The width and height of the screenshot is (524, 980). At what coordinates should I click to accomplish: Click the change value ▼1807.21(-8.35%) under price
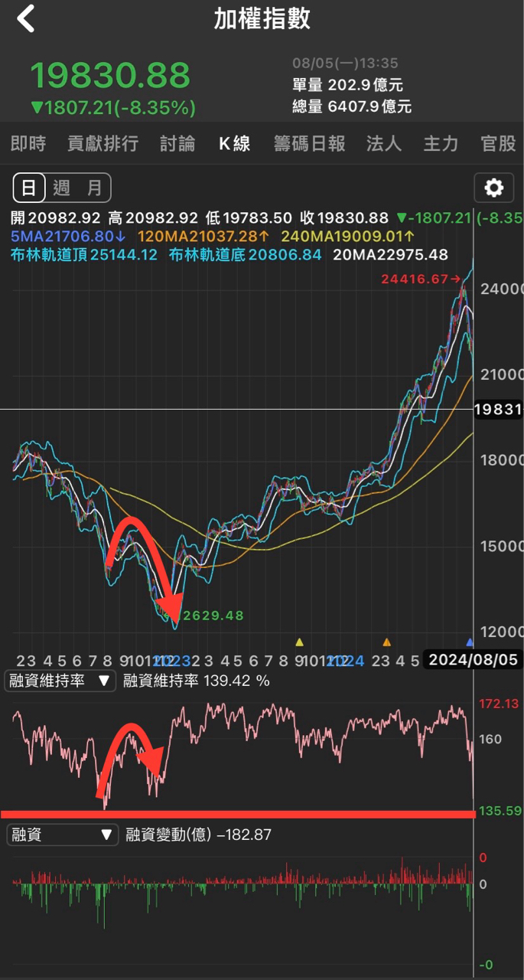click(x=112, y=108)
